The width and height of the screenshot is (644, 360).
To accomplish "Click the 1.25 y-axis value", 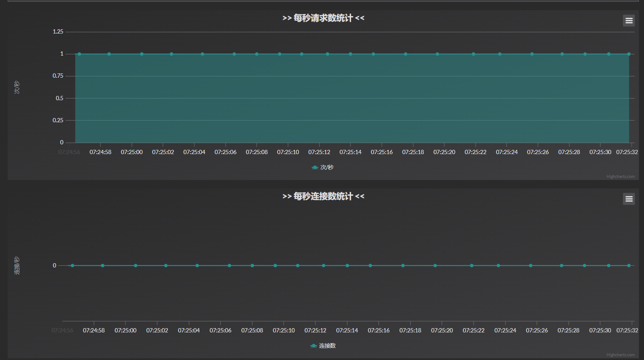I will tap(58, 31).
